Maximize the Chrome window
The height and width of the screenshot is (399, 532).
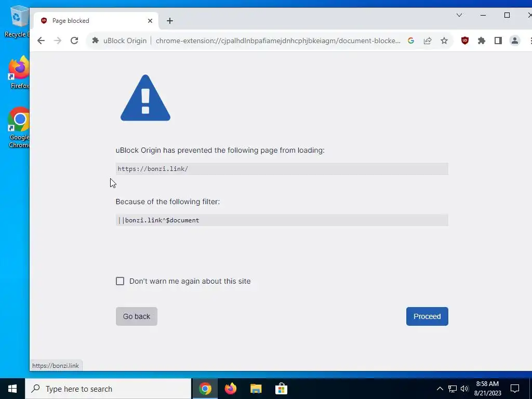click(x=507, y=15)
